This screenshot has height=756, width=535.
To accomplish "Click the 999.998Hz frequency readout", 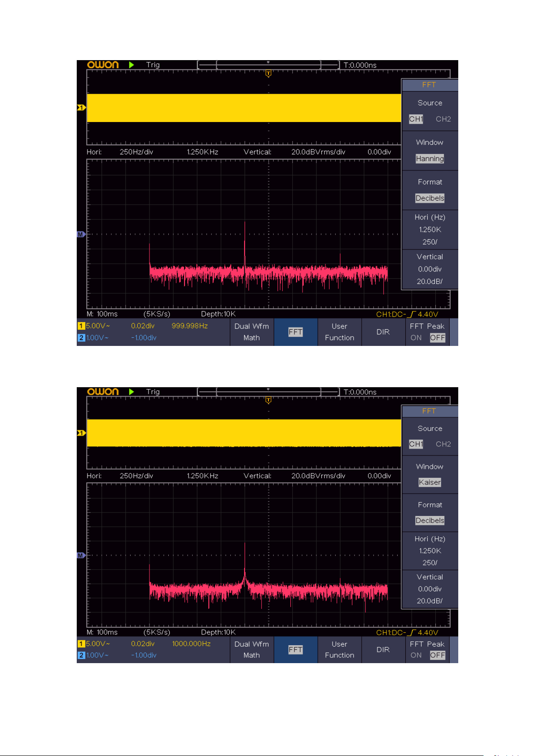I will coord(190,326).
